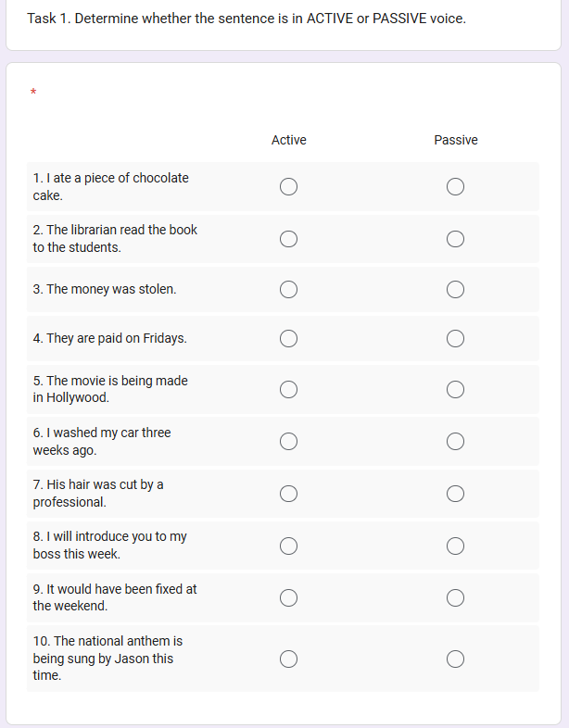Pick Passive for 'fixed at the weekend'
The image size is (569, 728).
coord(455,597)
